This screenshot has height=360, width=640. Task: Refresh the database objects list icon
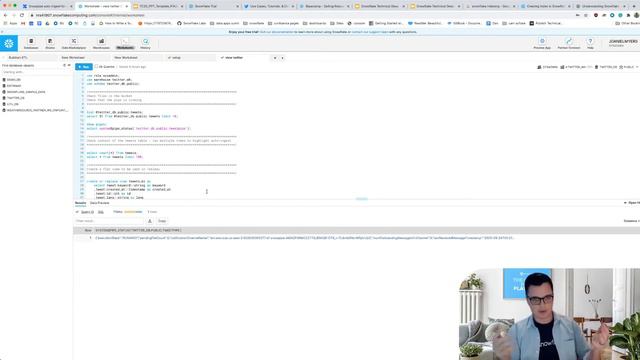pos(64,65)
